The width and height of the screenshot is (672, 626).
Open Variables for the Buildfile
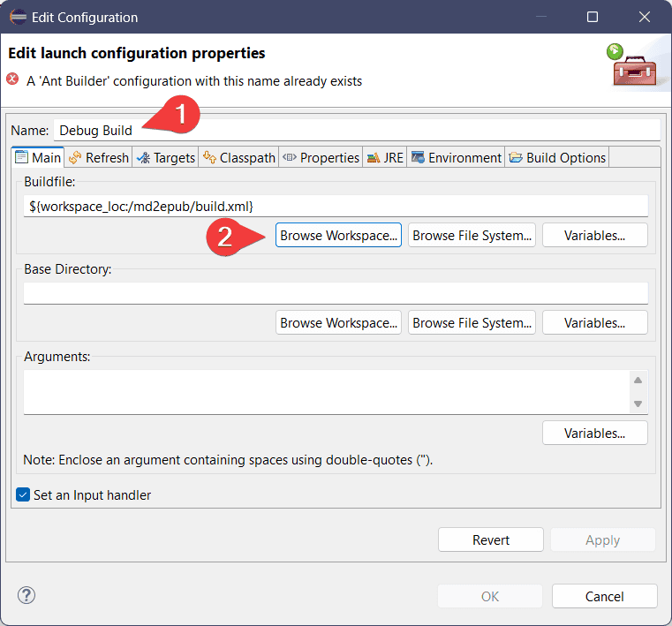pos(595,235)
